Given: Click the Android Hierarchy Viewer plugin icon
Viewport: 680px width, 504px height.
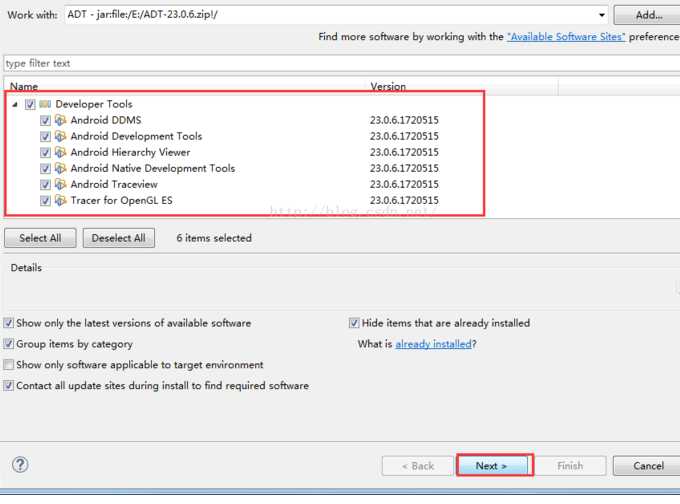Looking at the screenshot, I should tap(61, 152).
